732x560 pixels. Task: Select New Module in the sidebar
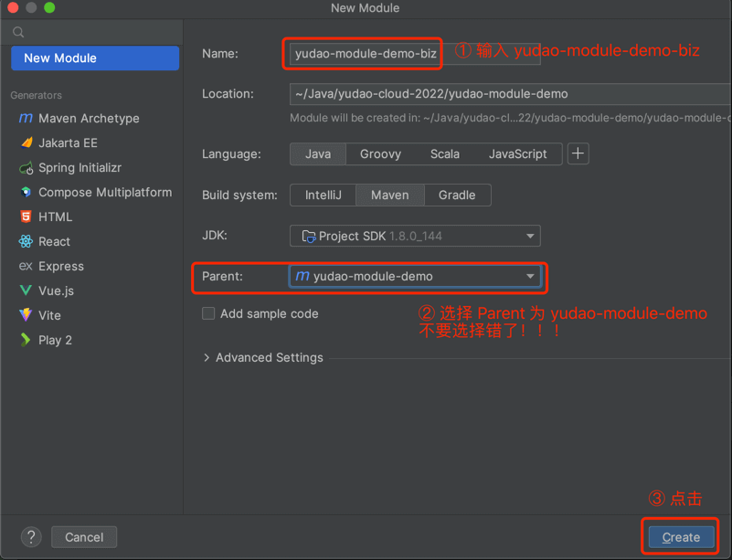coord(94,58)
